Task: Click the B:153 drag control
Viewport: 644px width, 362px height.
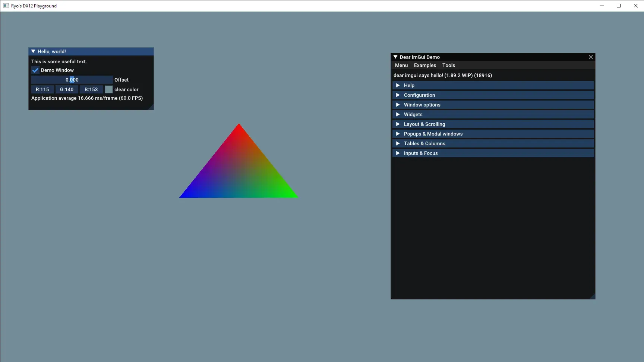Action: [x=91, y=89]
